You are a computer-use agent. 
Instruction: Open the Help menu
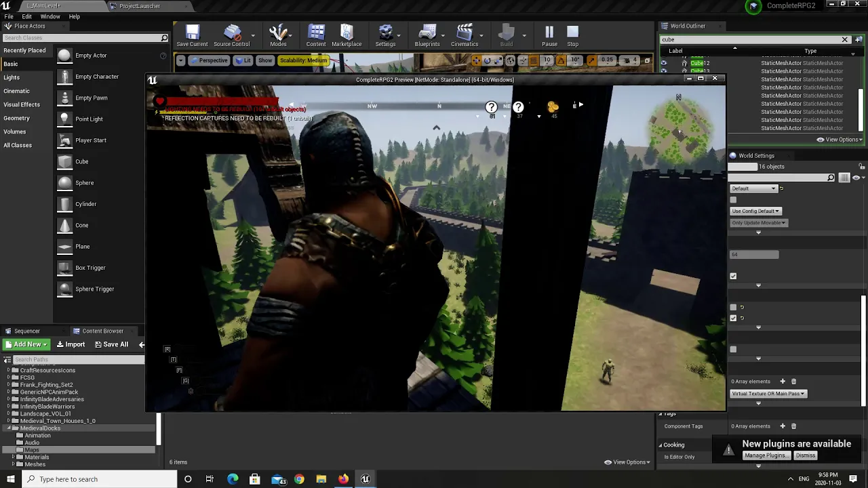[75, 16]
